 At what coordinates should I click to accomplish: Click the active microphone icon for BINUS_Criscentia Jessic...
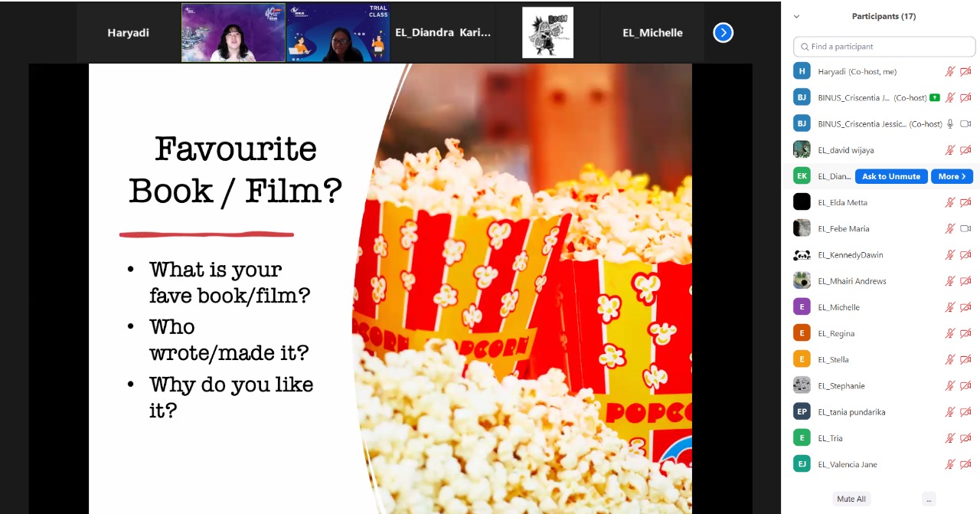(949, 124)
